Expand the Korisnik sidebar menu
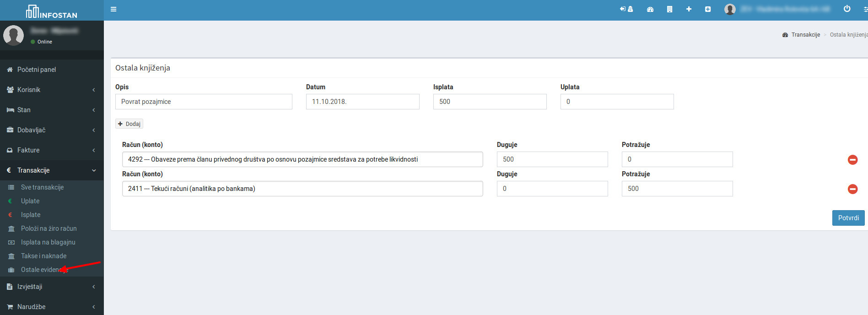Viewport: 868px width, 315px height. point(52,90)
